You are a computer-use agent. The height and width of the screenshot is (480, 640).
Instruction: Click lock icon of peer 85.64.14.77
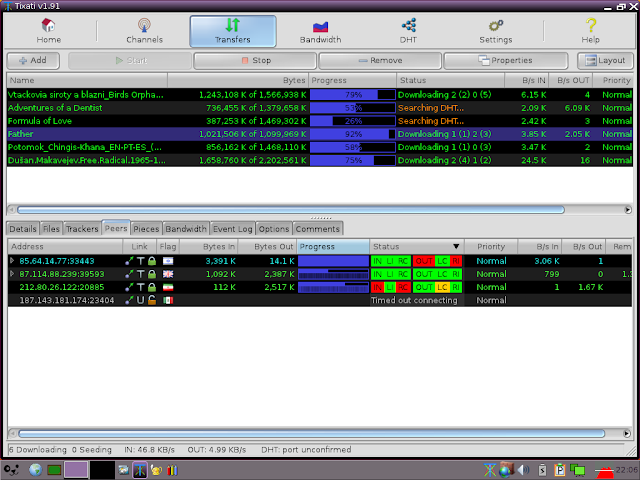click(x=152, y=261)
